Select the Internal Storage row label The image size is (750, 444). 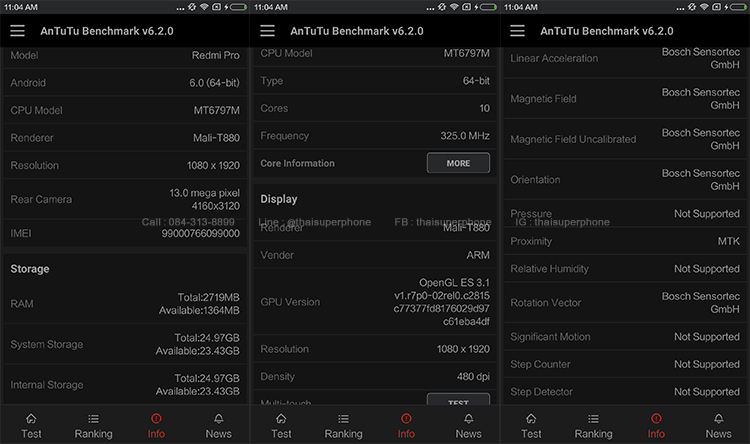(x=47, y=385)
